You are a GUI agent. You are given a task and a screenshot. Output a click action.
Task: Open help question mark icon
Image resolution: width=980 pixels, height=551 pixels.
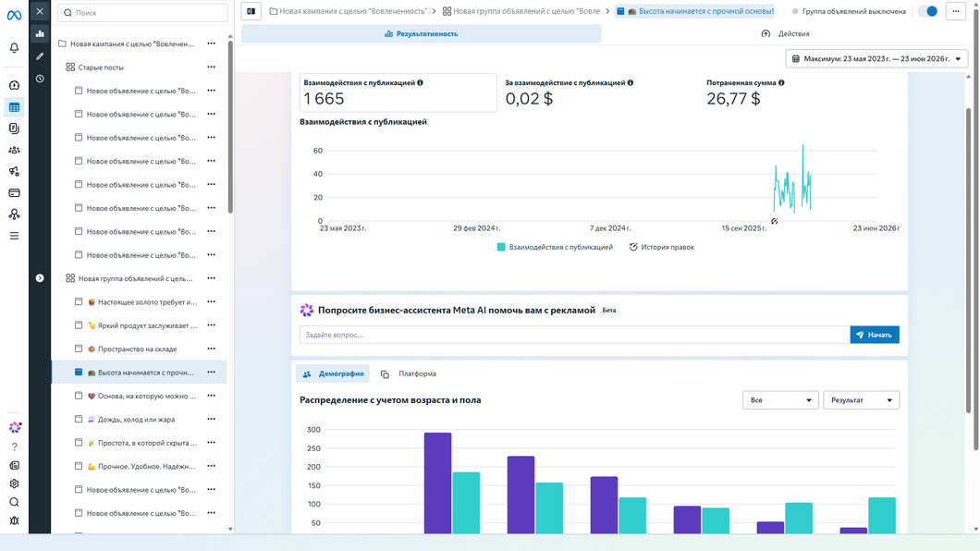pyautogui.click(x=14, y=447)
